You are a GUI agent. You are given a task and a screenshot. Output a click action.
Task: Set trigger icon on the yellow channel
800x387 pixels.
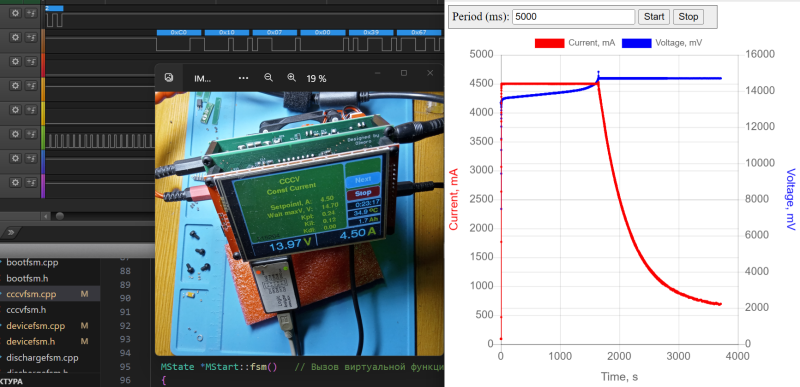coord(31,110)
